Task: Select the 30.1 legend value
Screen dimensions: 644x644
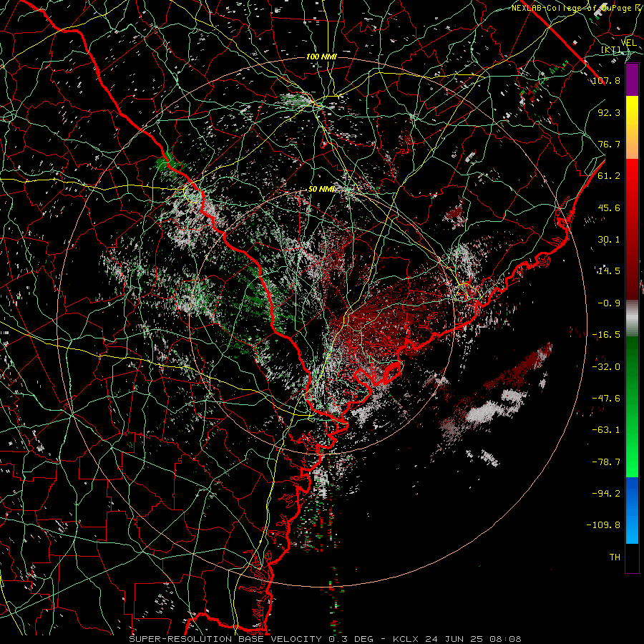Action: pos(609,240)
